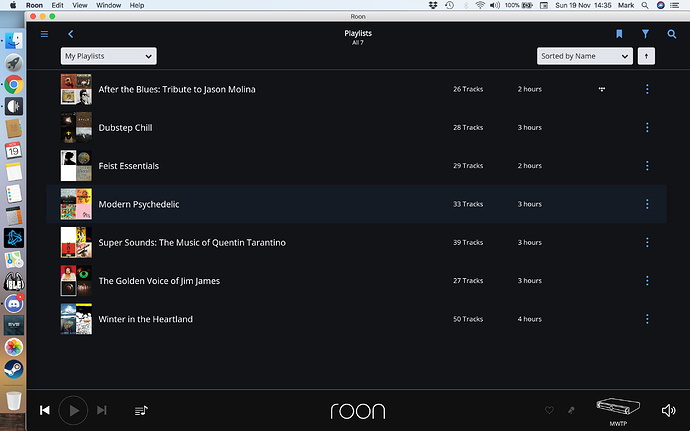Open search with the magnifier icon in Roon

(x=671, y=34)
